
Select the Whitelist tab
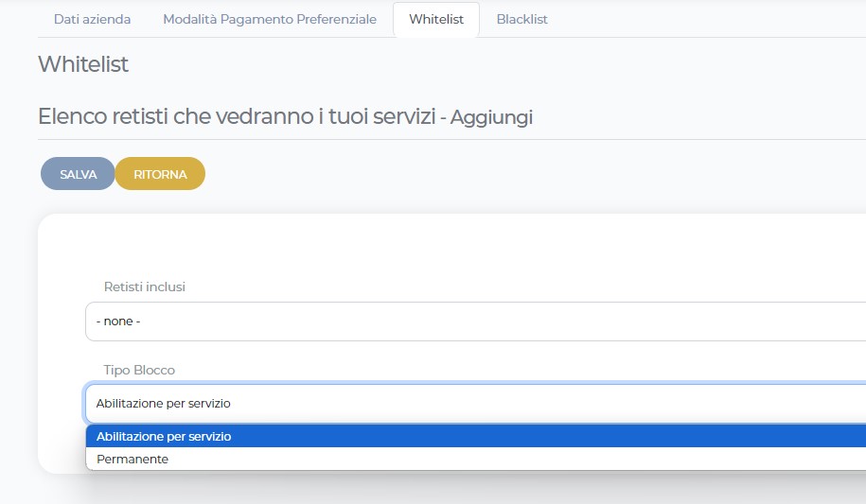[436, 19]
